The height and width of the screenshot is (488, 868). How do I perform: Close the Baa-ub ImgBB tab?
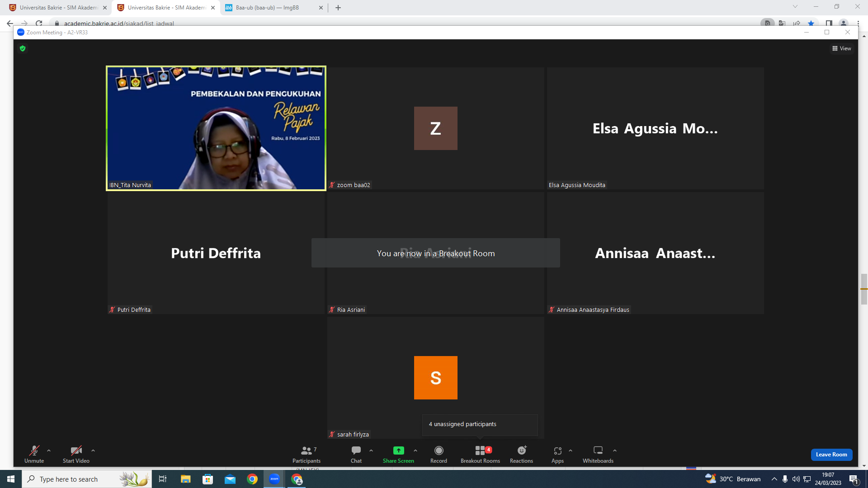(x=321, y=8)
